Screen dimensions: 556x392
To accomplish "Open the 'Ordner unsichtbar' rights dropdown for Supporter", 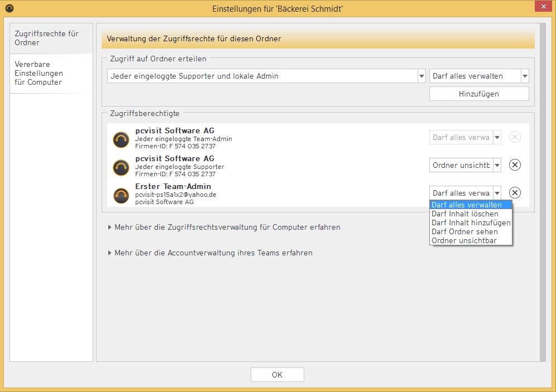I will point(496,165).
